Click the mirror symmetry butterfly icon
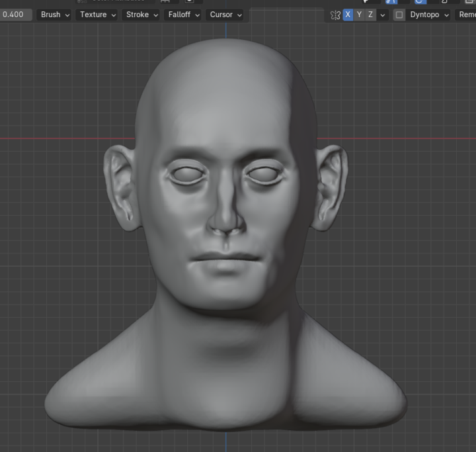The image size is (476, 452). [x=335, y=15]
